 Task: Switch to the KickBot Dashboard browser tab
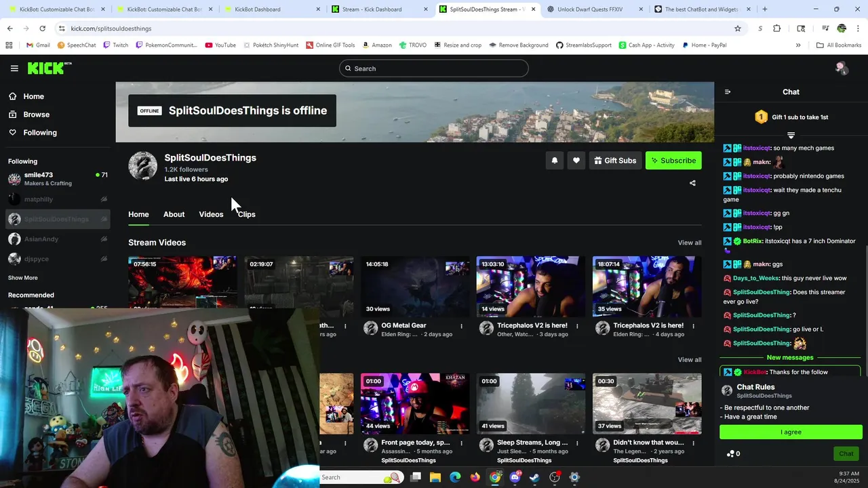271,9
